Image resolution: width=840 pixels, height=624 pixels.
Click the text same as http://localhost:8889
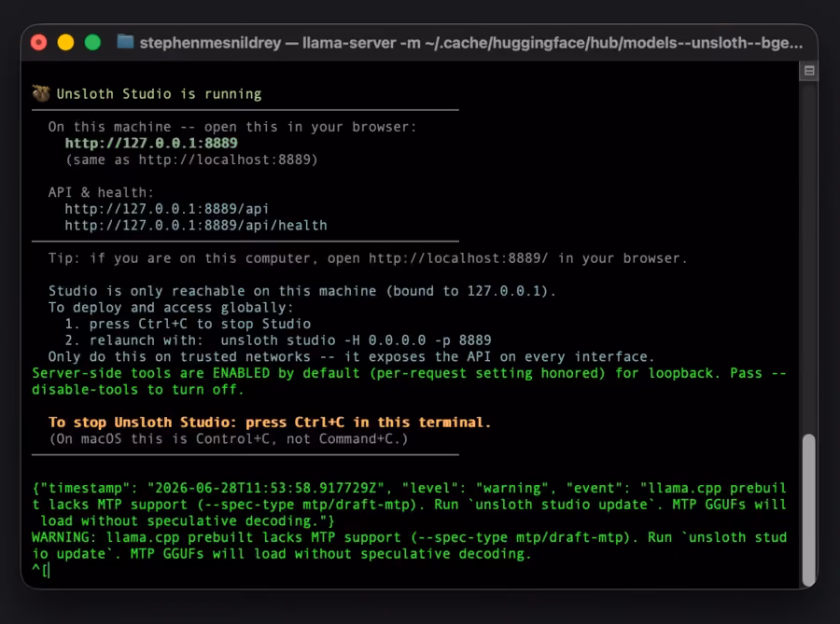(x=191, y=159)
